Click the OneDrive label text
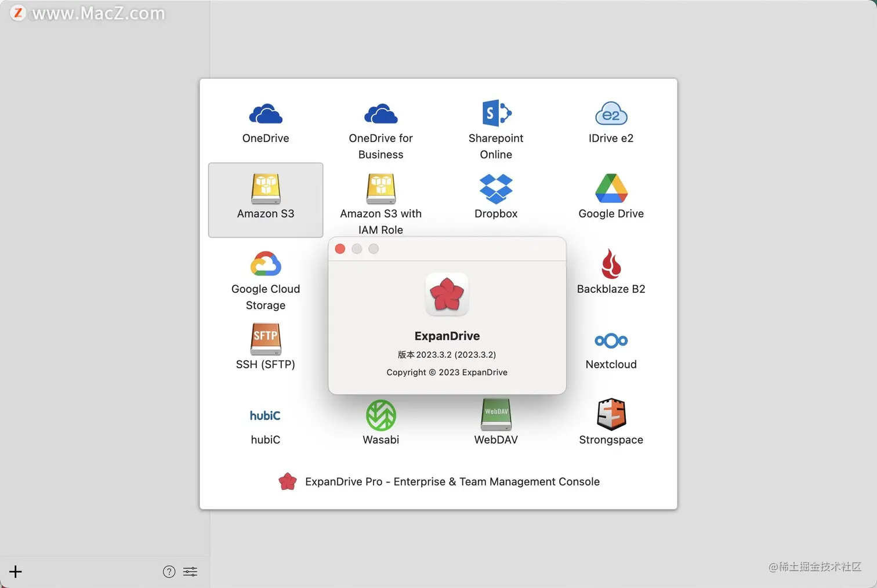877x588 pixels. pos(266,138)
